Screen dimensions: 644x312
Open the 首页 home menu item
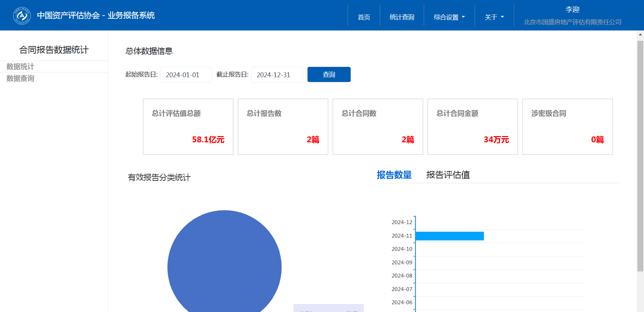pyautogui.click(x=364, y=17)
